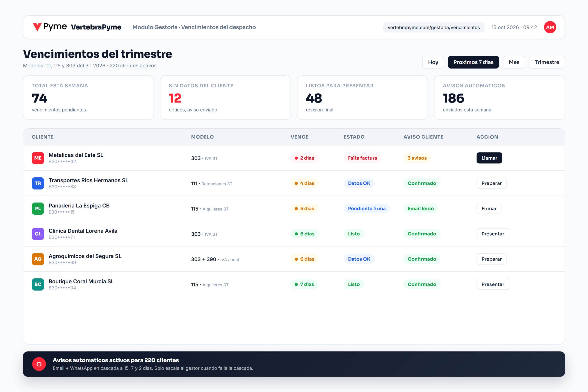Click the Vence column header

pyautogui.click(x=299, y=137)
